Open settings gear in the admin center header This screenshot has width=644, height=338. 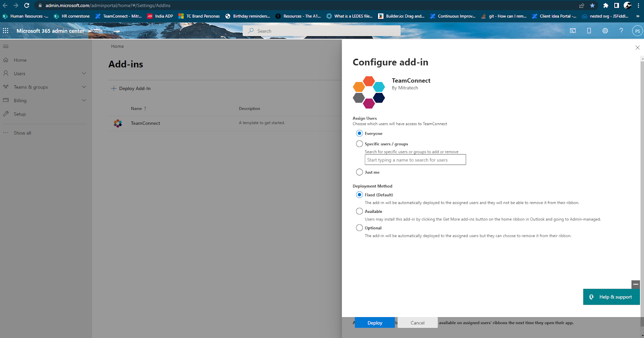tap(605, 31)
